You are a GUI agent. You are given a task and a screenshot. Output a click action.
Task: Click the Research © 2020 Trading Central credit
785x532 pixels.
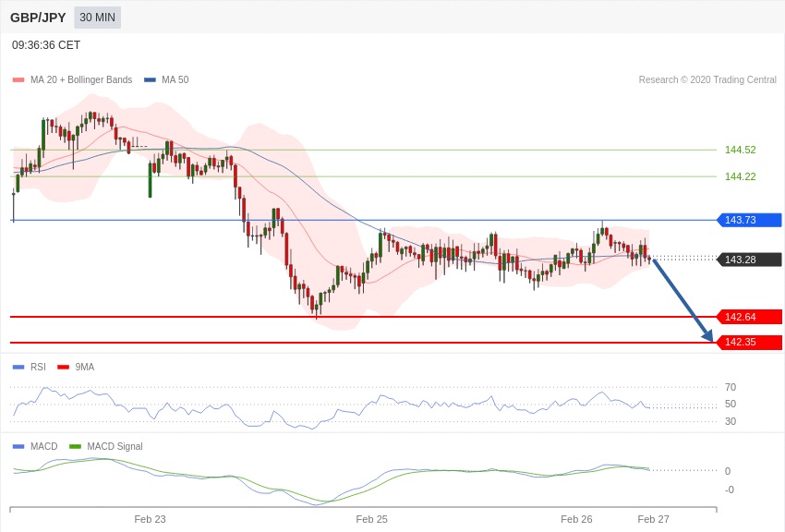(x=707, y=79)
